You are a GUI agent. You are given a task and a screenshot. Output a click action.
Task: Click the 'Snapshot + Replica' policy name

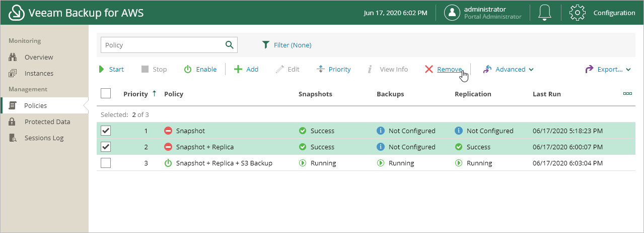point(205,147)
